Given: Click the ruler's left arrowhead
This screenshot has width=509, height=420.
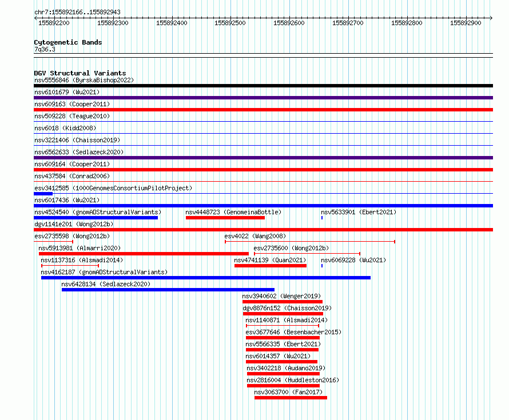Looking at the screenshot, I should pos(35,18).
